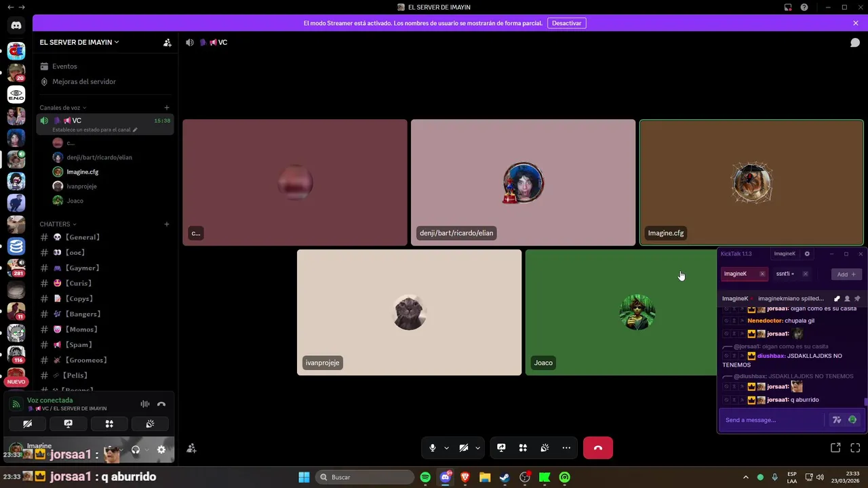868x488 pixels.
Task: Collapse the CHATTERS category
Action: 58,224
